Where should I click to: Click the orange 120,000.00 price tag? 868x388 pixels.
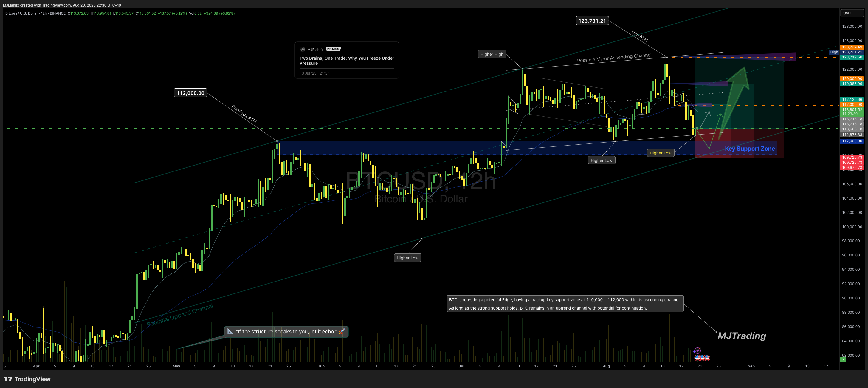coord(852,79)
